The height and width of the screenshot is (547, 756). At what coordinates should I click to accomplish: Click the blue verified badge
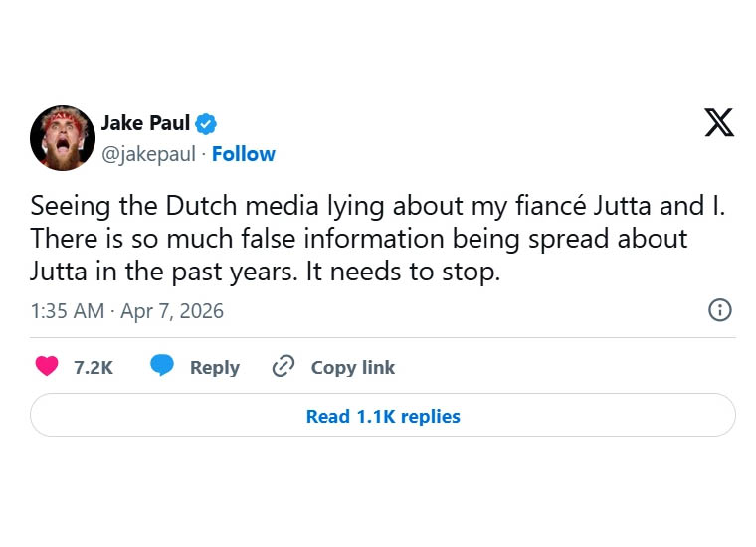pyautogui.click(x=206, y=124)
